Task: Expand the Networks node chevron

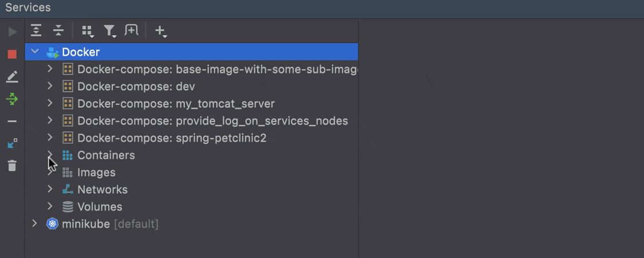Action: pos(50,189)
